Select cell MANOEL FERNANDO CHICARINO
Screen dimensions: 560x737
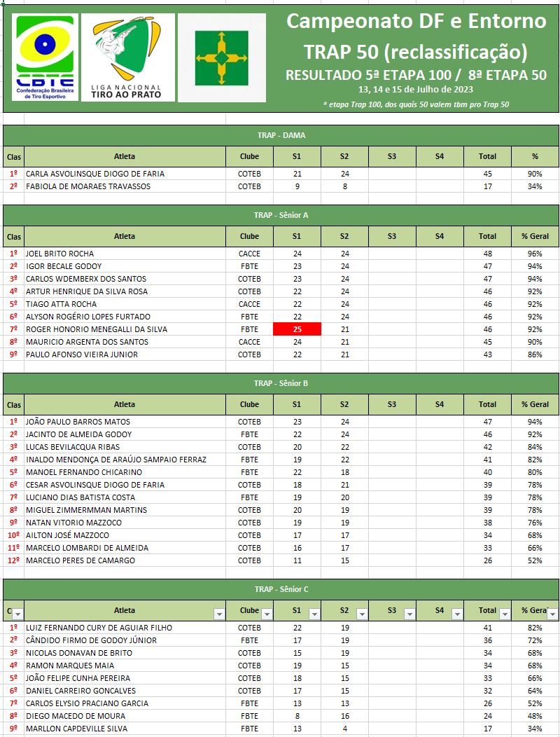pos(125,472)
